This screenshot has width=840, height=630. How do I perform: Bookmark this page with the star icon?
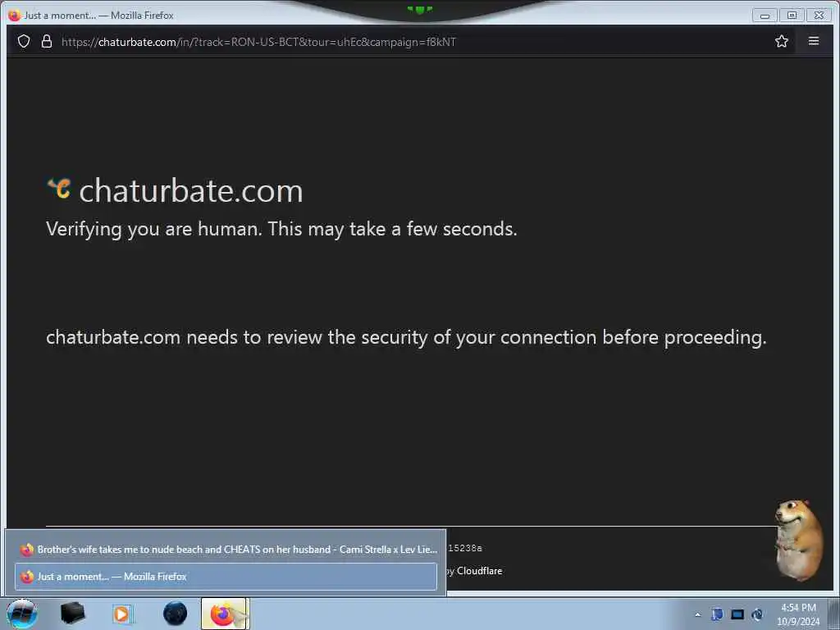click(781, 41)
